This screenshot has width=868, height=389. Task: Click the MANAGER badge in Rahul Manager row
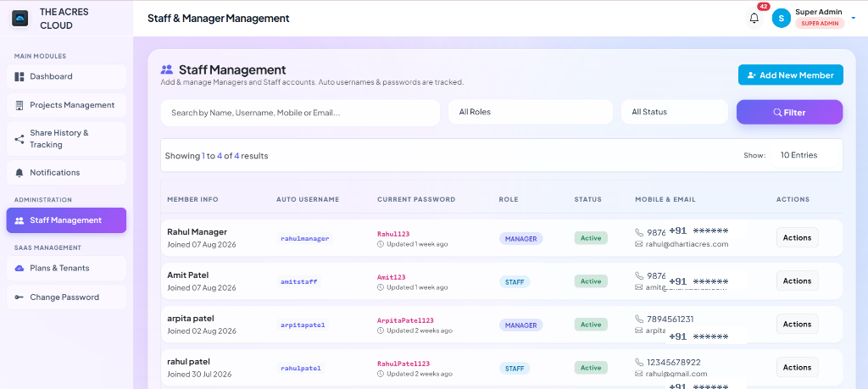tap(521, 238)
